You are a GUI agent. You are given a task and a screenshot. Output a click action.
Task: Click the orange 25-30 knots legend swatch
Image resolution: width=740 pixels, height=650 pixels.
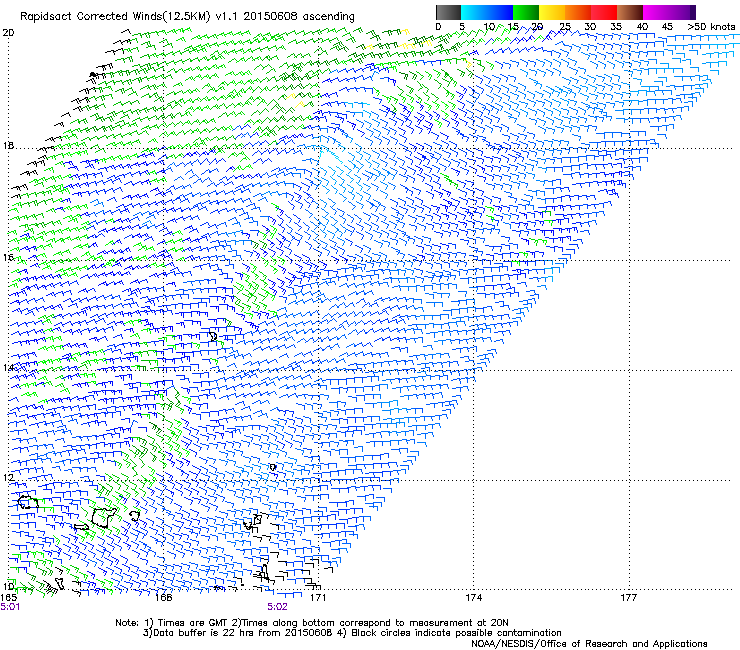578,12
